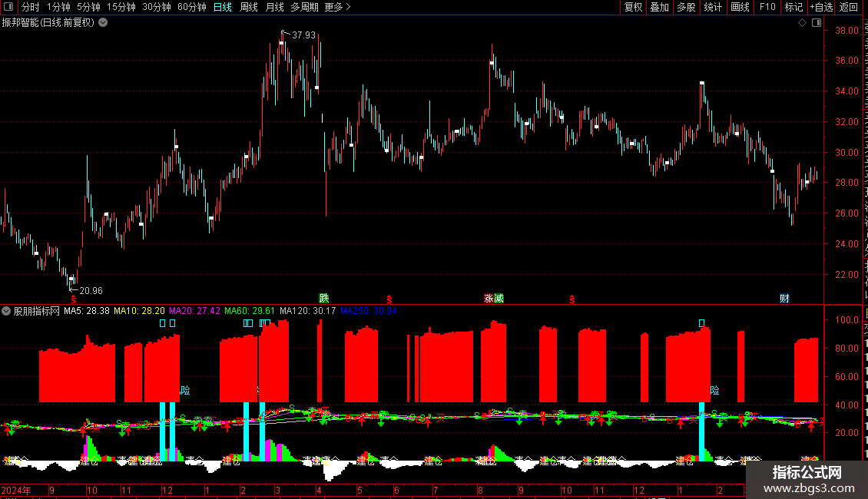
Task: Open the 股朋指标网 indicator dropdown arrow
Action: coord(6,311)
